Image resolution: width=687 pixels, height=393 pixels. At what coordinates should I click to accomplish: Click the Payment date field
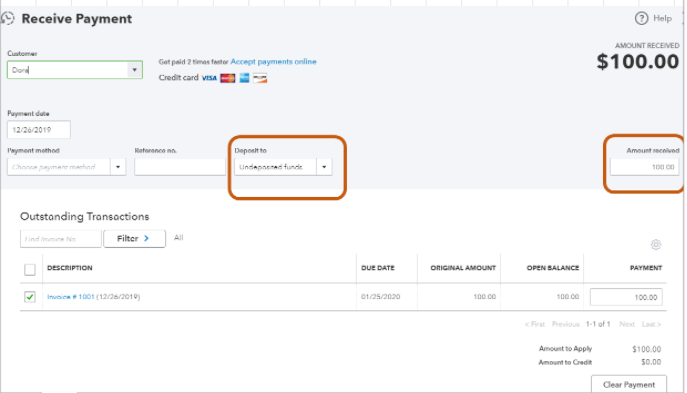tap(39, 130)
